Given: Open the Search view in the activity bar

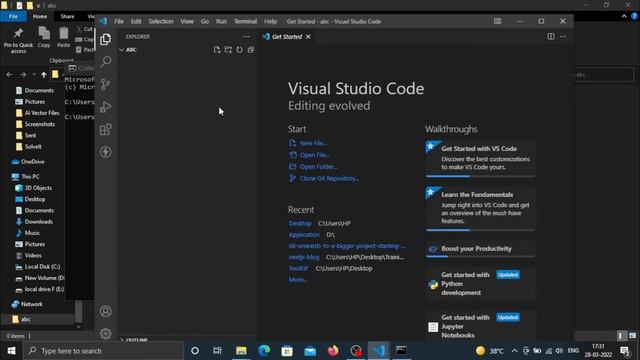Looking at the screenshot, I should click(105, 62).
